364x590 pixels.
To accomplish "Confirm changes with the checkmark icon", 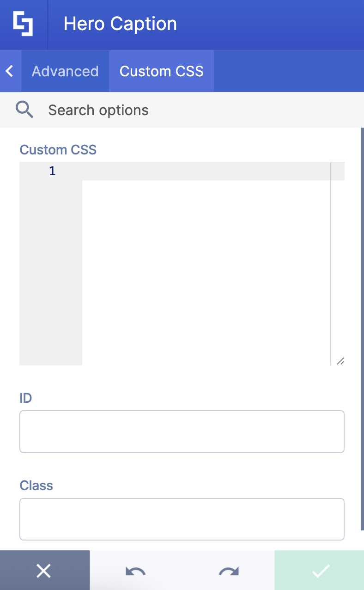I will 320,570.
